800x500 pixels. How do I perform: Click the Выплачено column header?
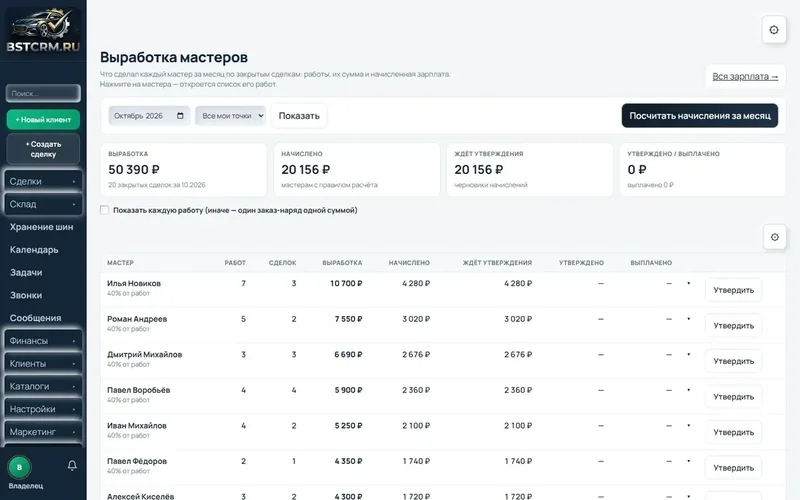(x=651, y=263)
